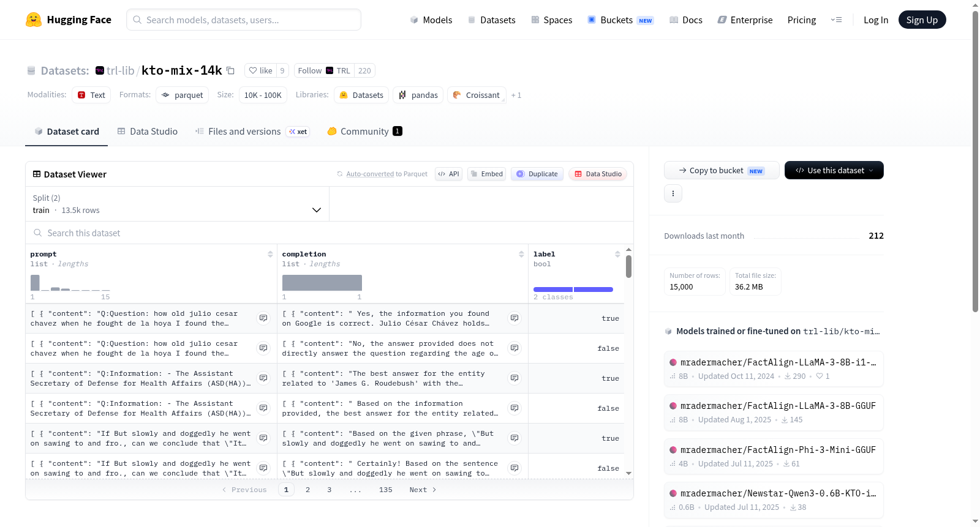Expand prompt cell in second 'If But slowly' row
This screenshot has width=980, height=527.
(263, 468)
